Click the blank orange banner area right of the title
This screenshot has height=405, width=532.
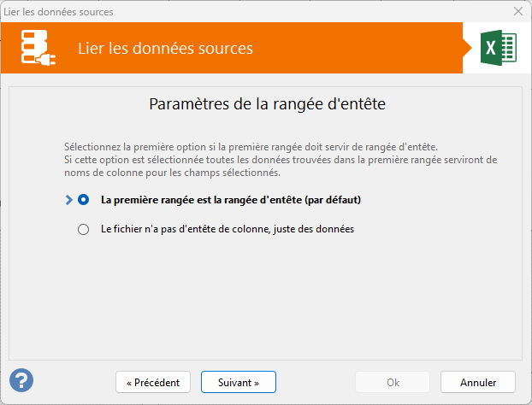pos(359,48)
